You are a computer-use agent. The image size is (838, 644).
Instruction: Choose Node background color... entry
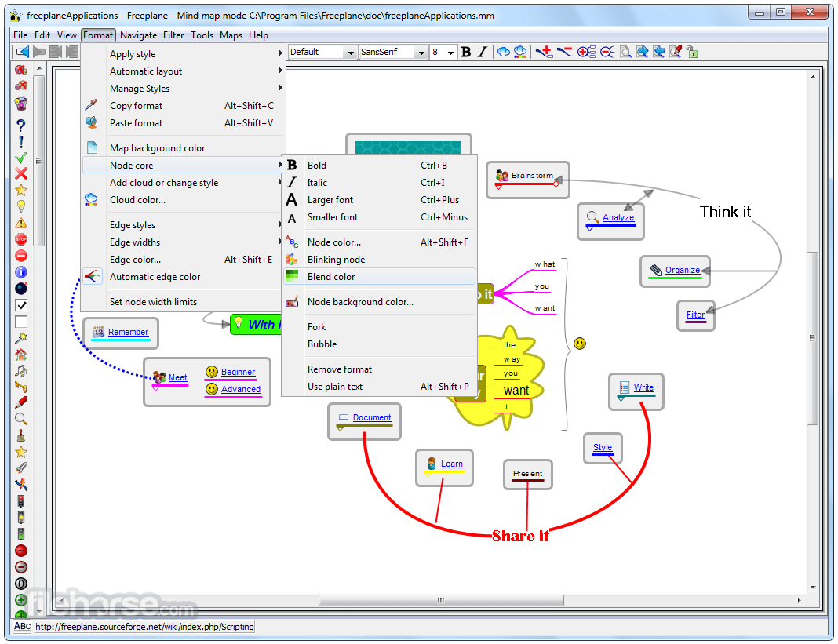(379, 303)
